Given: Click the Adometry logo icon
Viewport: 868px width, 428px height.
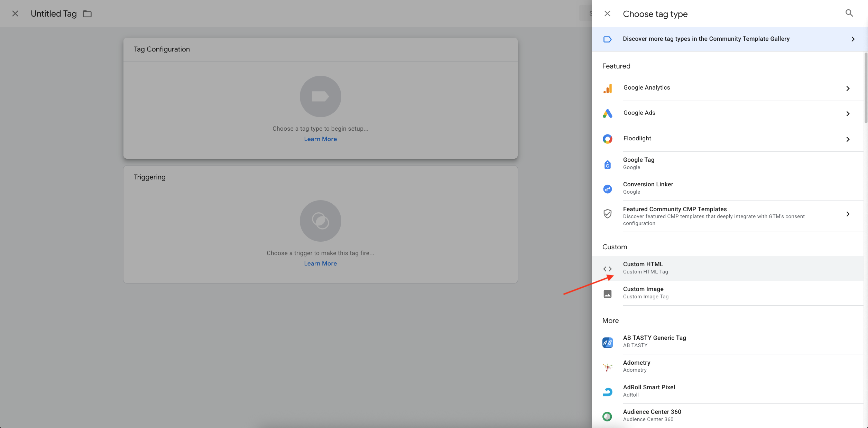Looking at the screenshot, I should (608, 367).
